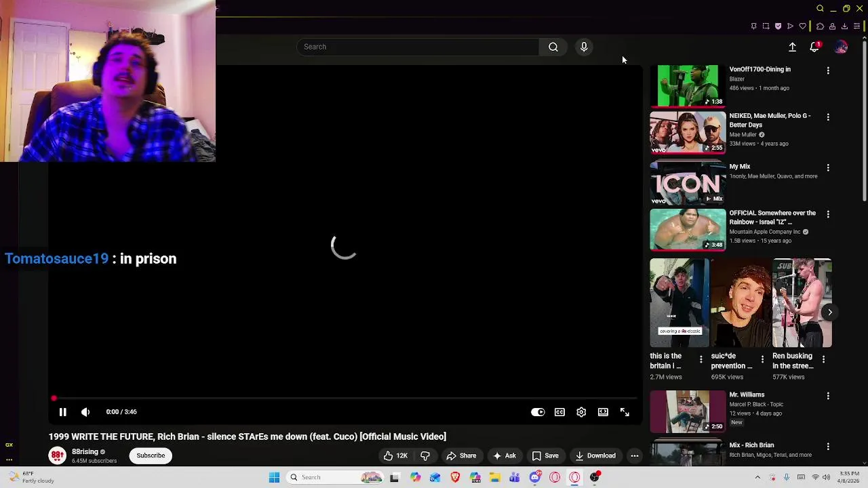The width and height of the screenshot is (868, 488).
Task: Save the video to a playlist
Action: pyautogui.click(x=545, y=455)
